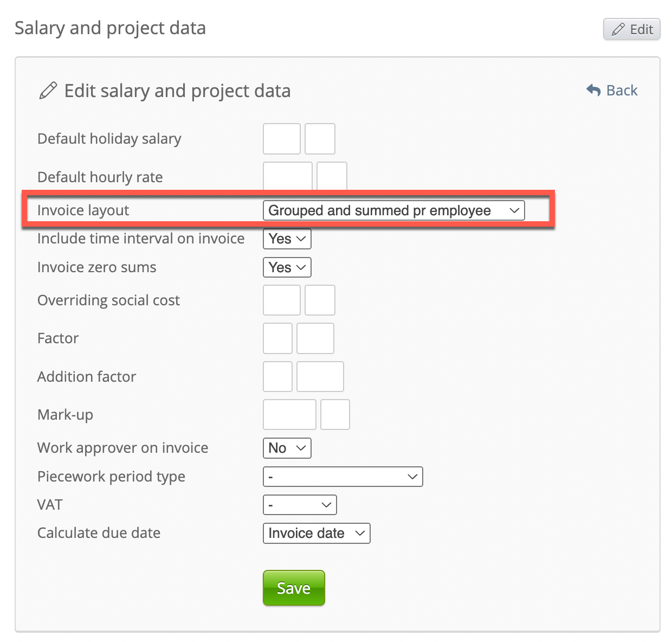
Task: Click the second Default holiday salary field
Action: point(320,139)
